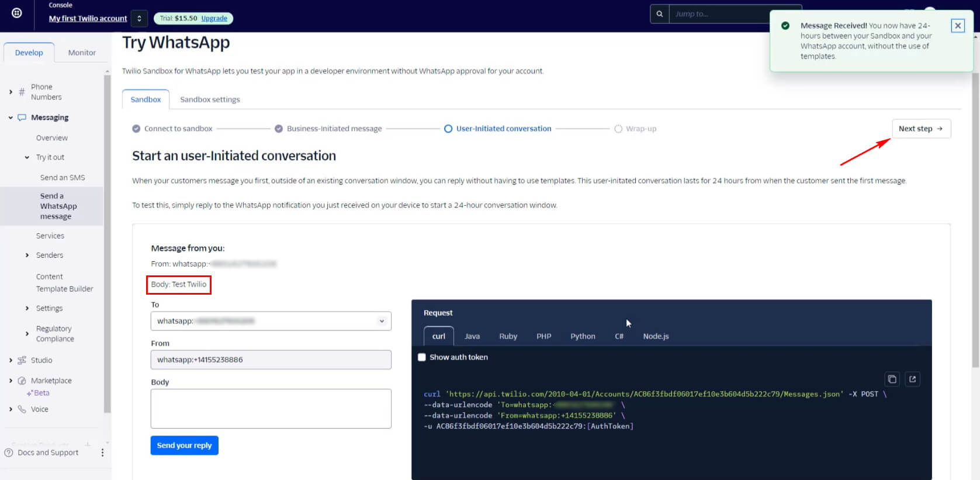Expand the Senders submenu

[x=27, y=255]
